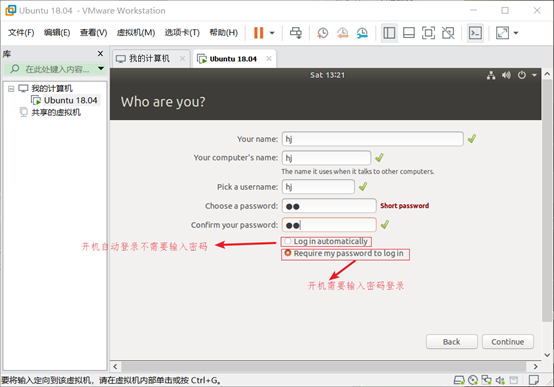Screen dimensions: 554x387
Task: Click the Sat 13:21 clock
Action: [x=327, y=75]
